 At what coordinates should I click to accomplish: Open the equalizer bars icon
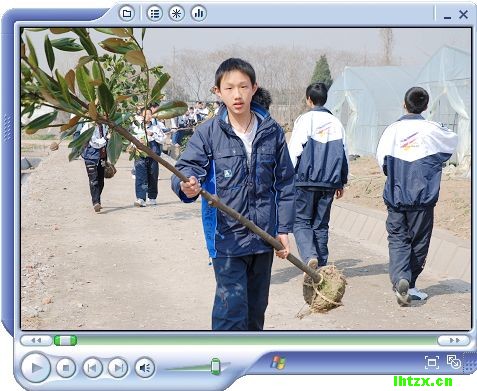click(x=199, y=13)
